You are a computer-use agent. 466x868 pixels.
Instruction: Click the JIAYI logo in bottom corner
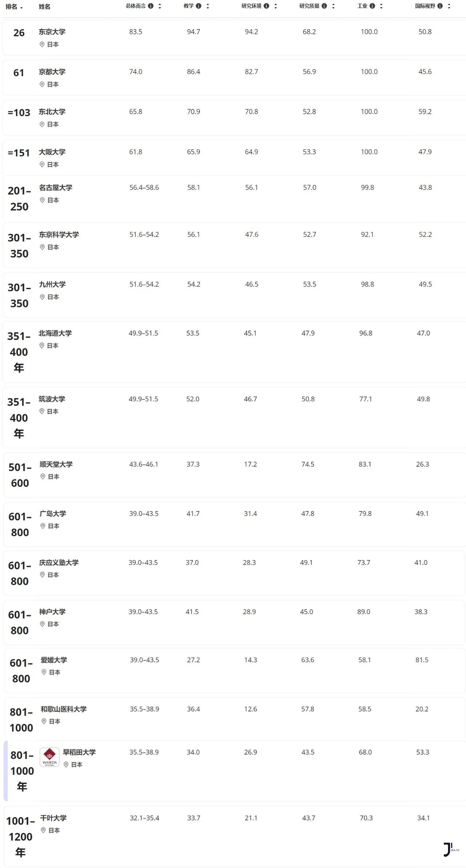point(451,850)
